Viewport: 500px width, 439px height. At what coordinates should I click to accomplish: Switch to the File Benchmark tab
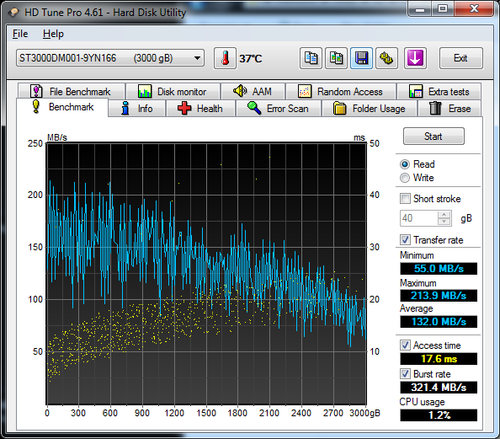[71, 91]
